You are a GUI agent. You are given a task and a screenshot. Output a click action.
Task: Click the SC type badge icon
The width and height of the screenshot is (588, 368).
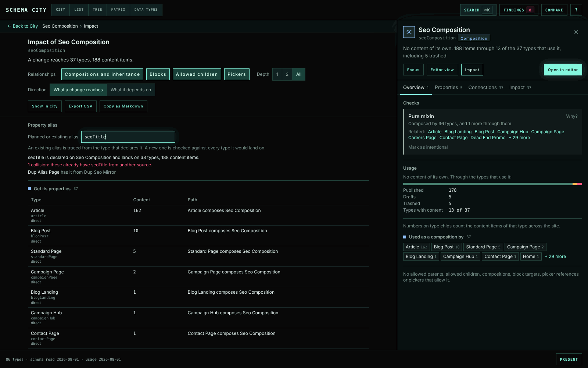(409, 32)
